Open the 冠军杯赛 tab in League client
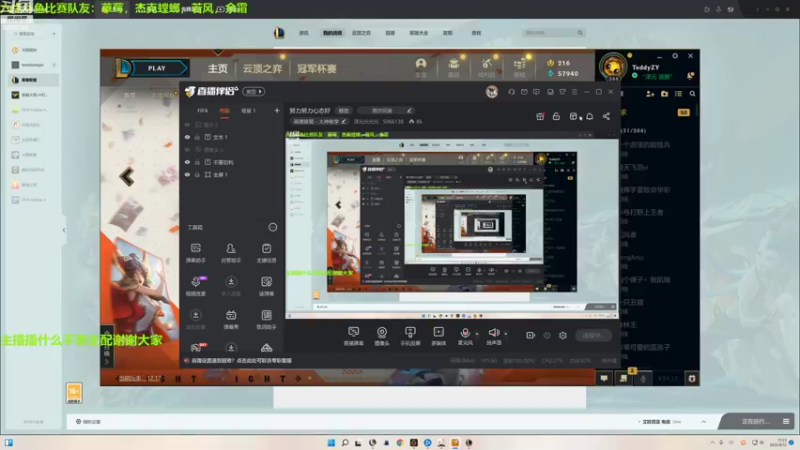The width and height of the screenshot is (800, 450). tap(317, 68)
